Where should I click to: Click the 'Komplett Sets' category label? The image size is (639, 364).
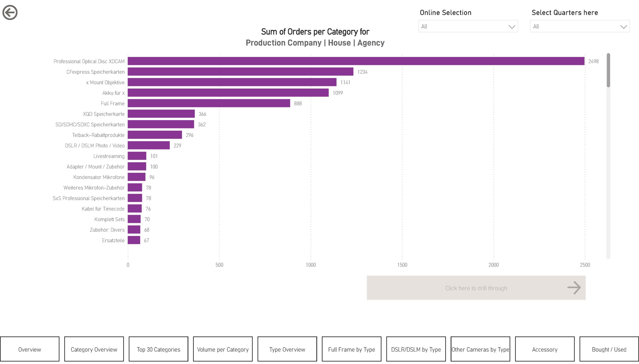pos(109,219)
